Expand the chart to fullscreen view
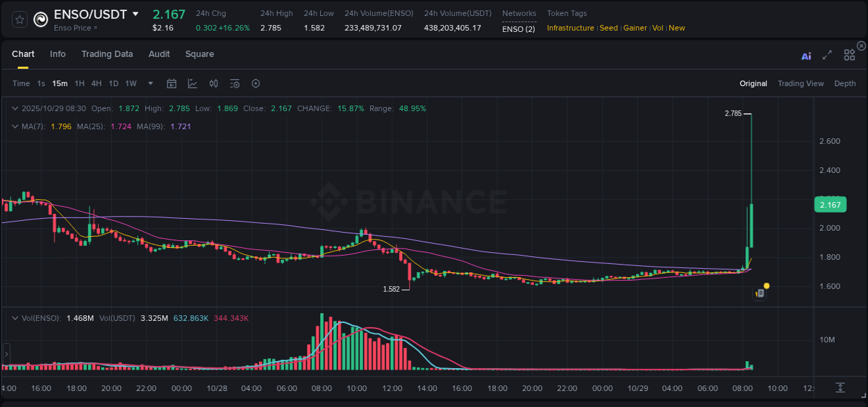Screen dimensions: 868x407 [x=827, y=55]
